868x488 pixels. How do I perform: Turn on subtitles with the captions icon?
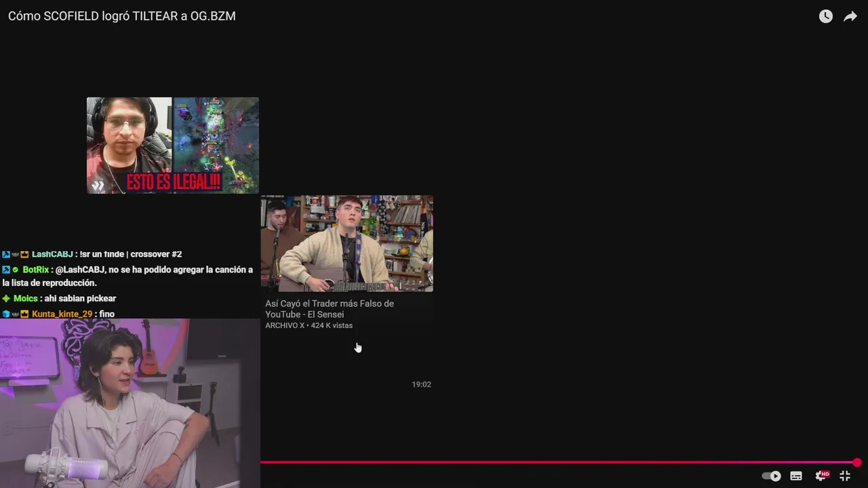tap(796, 476)
